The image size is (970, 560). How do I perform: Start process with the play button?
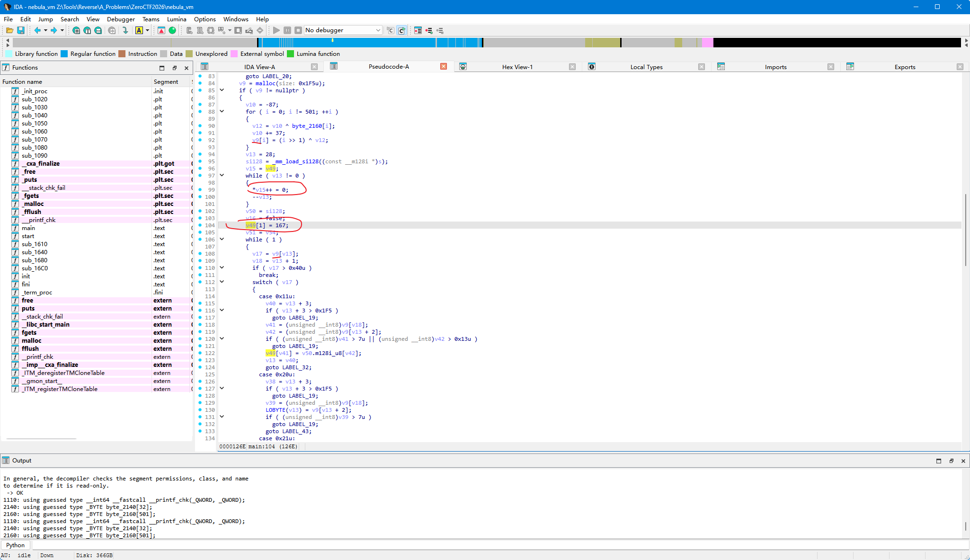(x=276, y=30)
